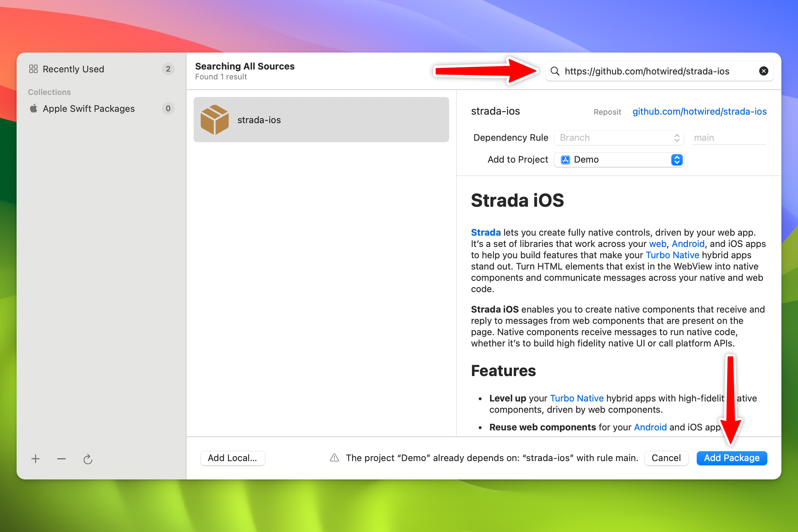The image size is (798, 532).
Task: Click the Features heading
Action: [x=503, y=371]
